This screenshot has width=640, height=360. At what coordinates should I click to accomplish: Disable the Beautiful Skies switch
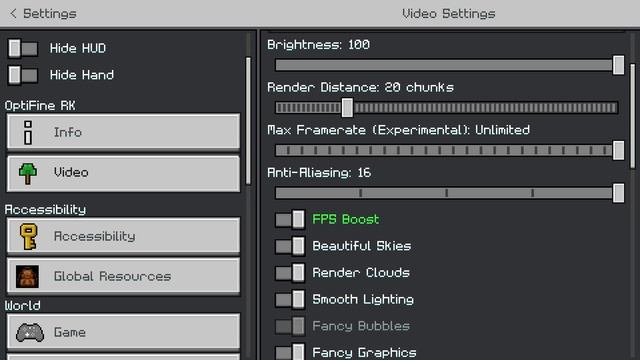click(x=290, y=246)
